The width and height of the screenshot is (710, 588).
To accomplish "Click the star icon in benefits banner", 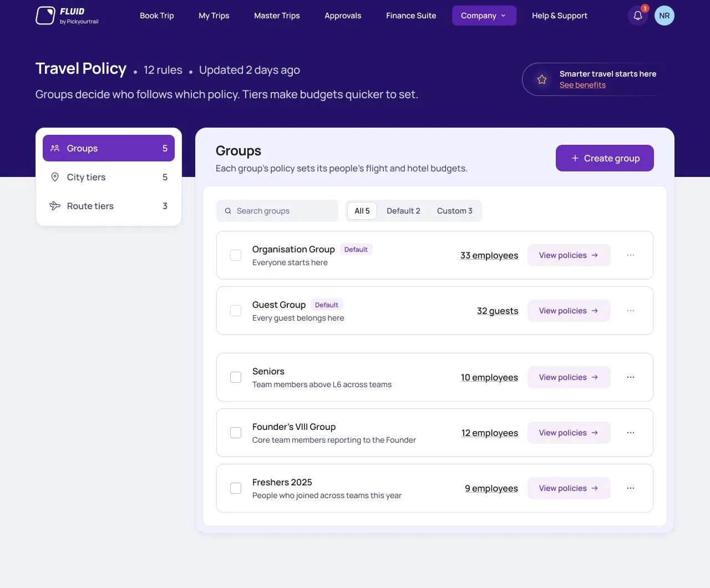I will pyautogui.click(x=542, y=79).
